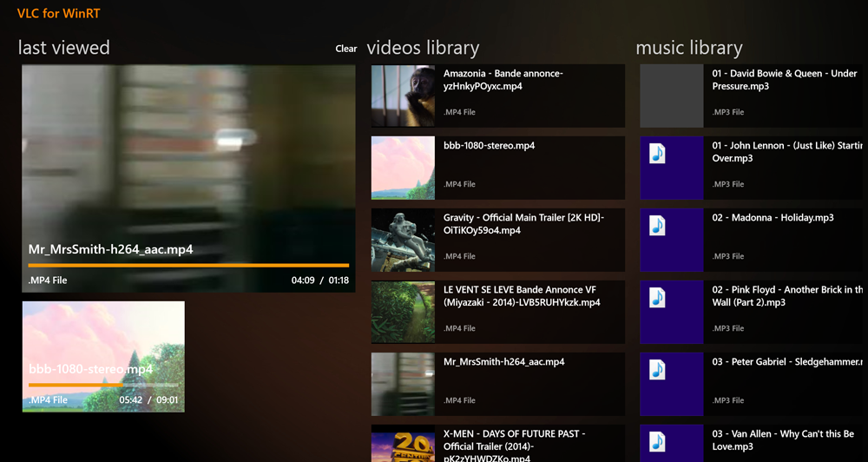Screen dimensions: 868x462
Task: Select 01 - David Bowie & Queen track title
Action: [x=785, y=80]
